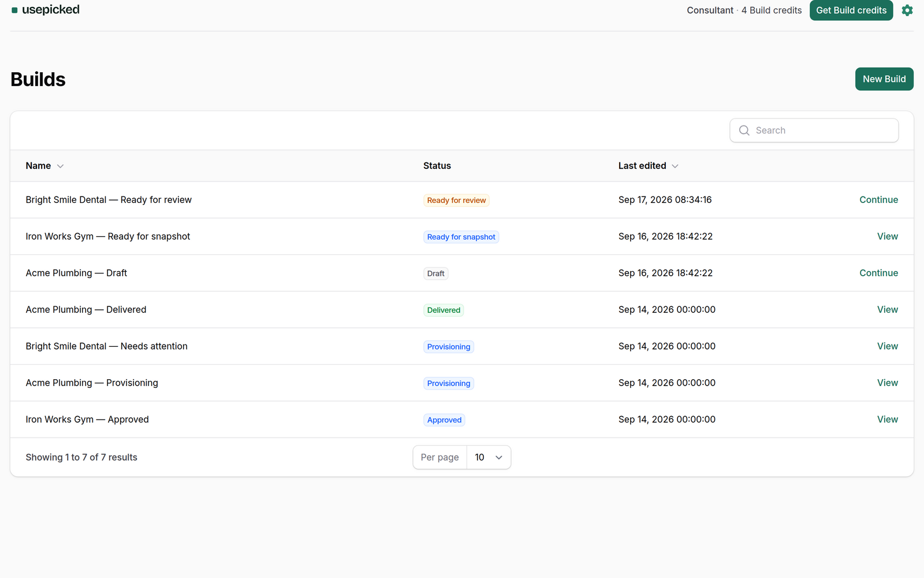Open the settings gear icon
This screenshot has width=924, height=578.
pyautogui.click(x=907, y=10)
